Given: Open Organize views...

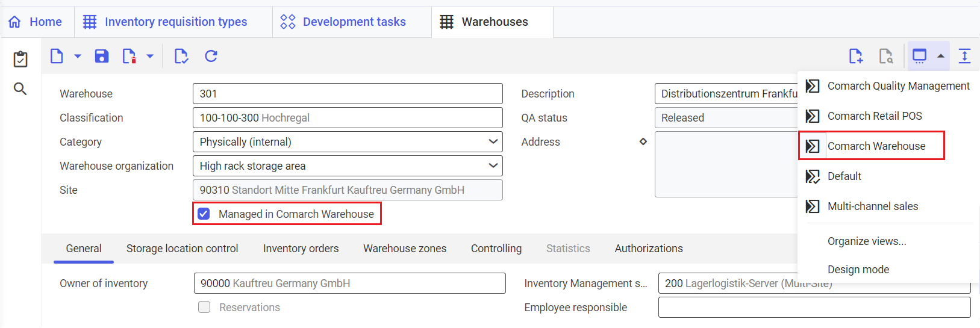Looking at the screenshot, I should pos(867,241).
